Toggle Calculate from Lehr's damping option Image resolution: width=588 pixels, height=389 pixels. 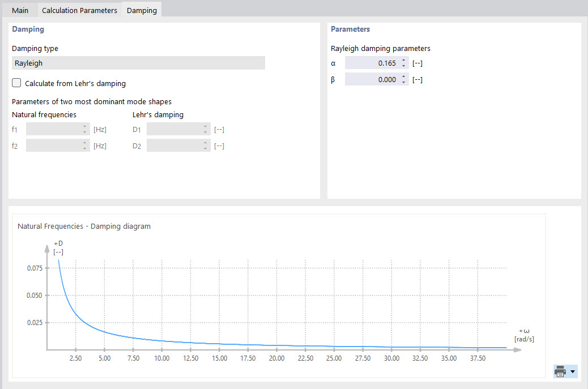pyautogui.click(x=16, y=83)
